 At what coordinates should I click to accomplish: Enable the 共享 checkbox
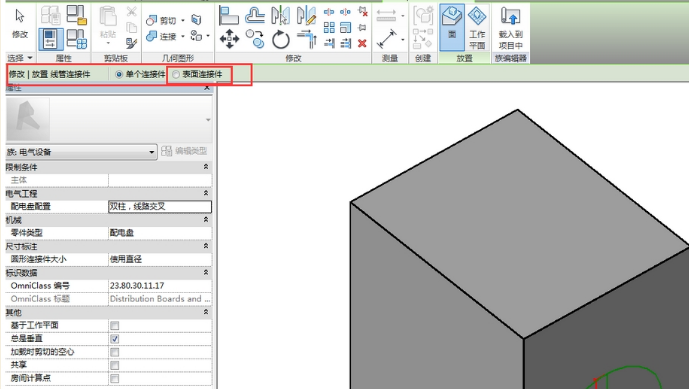[115, 365]
